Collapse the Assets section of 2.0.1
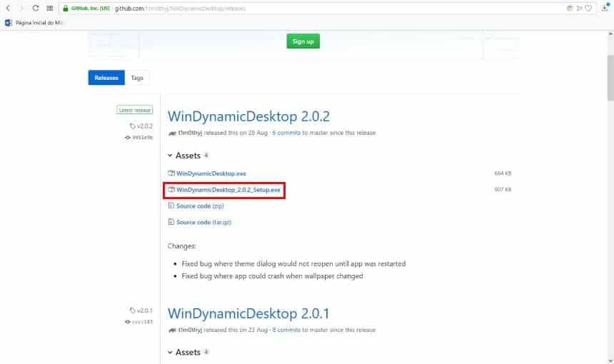 click(x=188, y=353)
